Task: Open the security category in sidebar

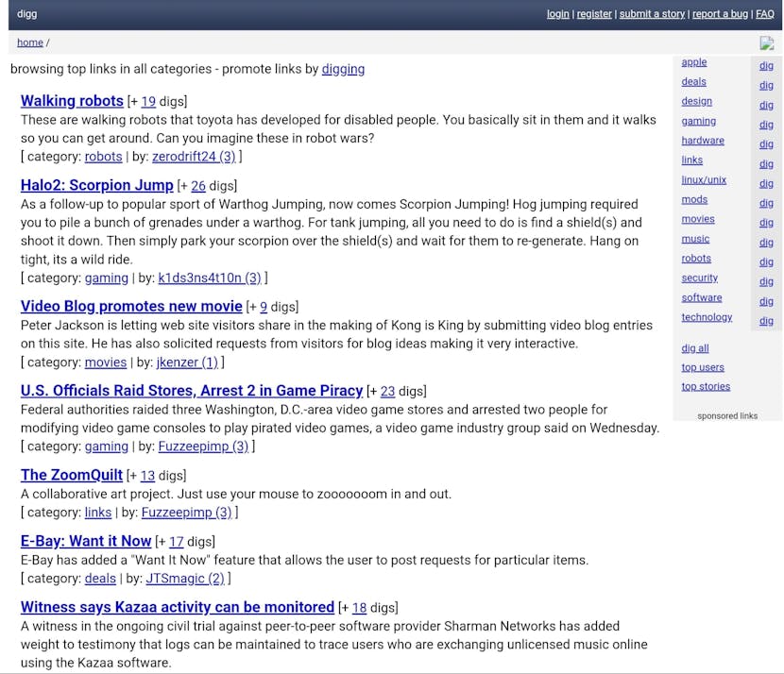Action: tap(699, 278)
